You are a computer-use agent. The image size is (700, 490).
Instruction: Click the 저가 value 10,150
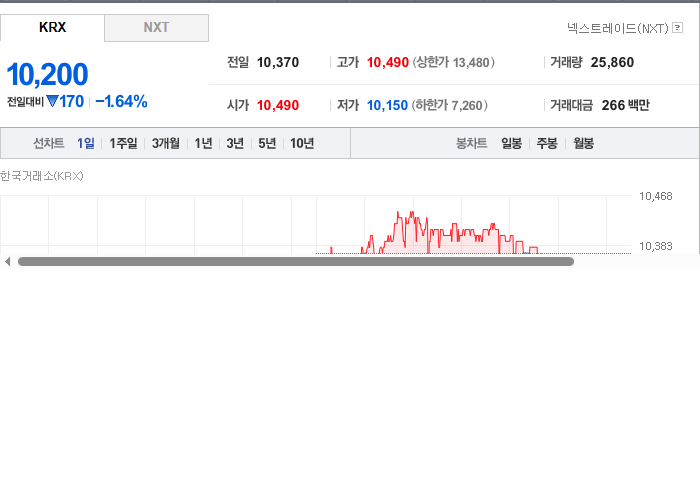(387, 105)
